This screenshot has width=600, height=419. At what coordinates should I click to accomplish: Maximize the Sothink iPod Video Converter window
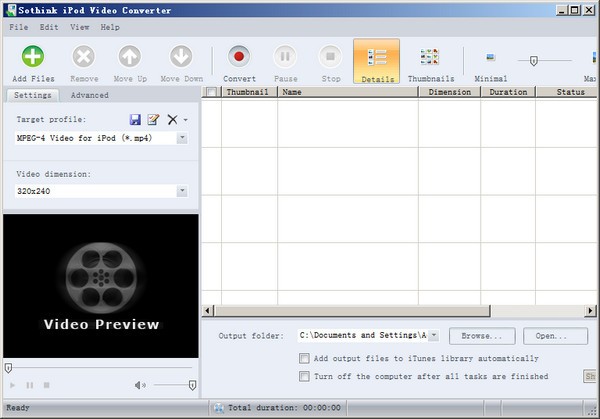575,10
